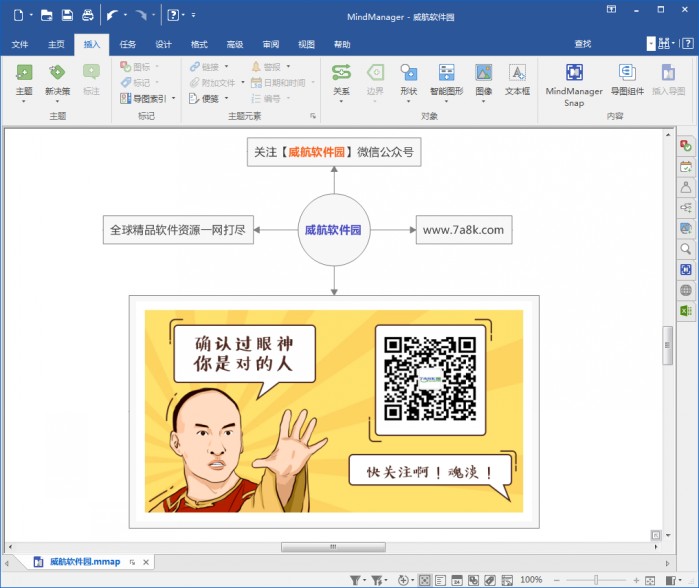Open the Undo history dropdown arrow
The height and width of the screenshot is (588, 699).
coord(125,15)
